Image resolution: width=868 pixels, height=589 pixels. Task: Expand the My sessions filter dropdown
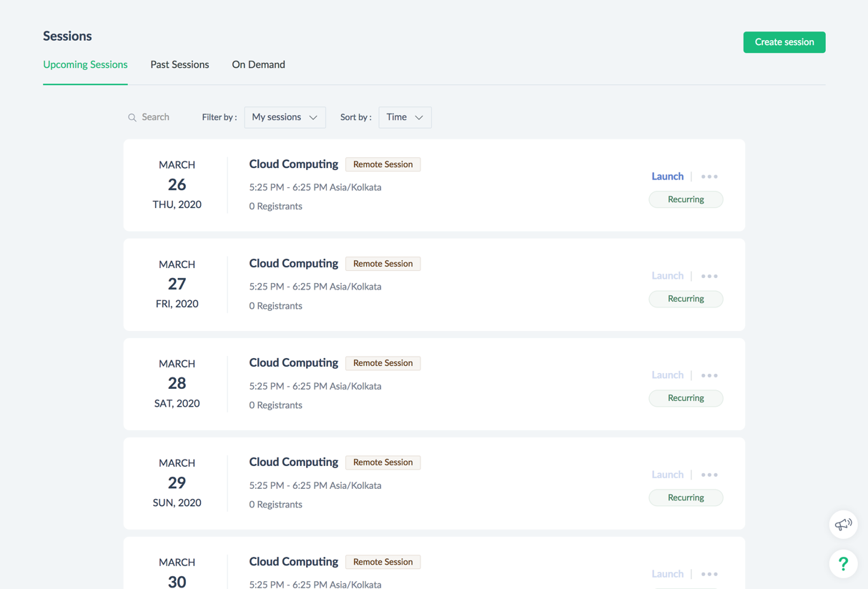click(285, 117)
